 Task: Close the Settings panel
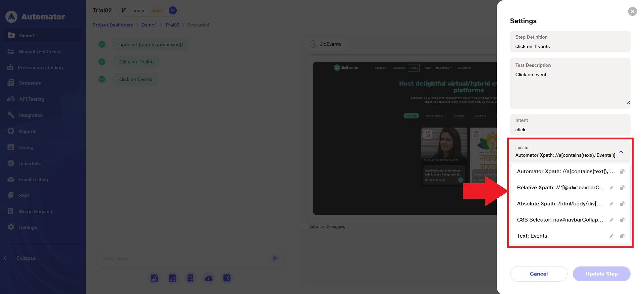click(632, 11)
